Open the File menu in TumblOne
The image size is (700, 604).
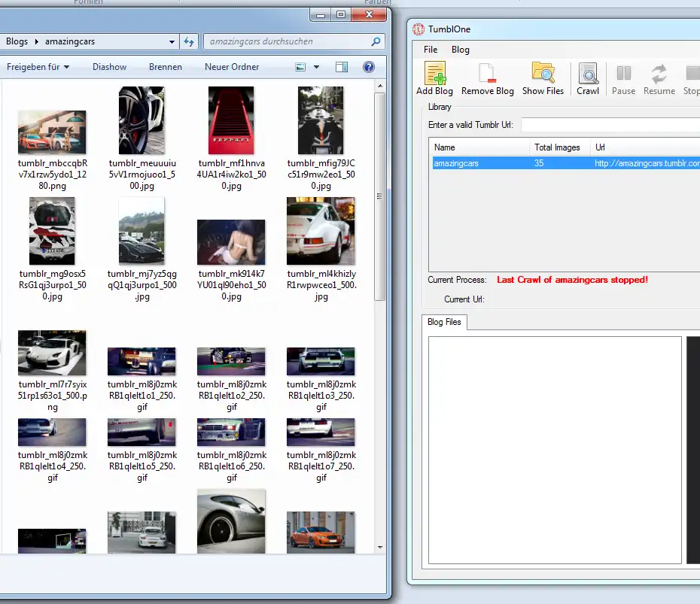pyautogui.click(x=431, y=50)
